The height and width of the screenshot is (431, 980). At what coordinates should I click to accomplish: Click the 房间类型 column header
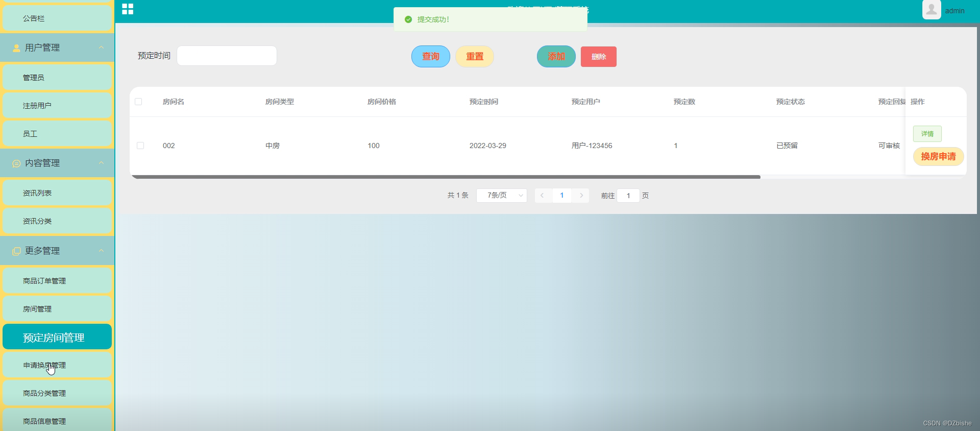pyautogui.click(x=280, y=102)
